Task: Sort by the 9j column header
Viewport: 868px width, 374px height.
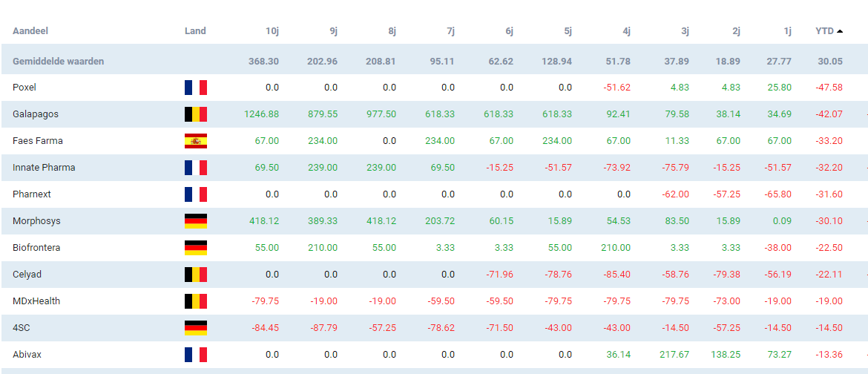Action: [x=333, y=31]
